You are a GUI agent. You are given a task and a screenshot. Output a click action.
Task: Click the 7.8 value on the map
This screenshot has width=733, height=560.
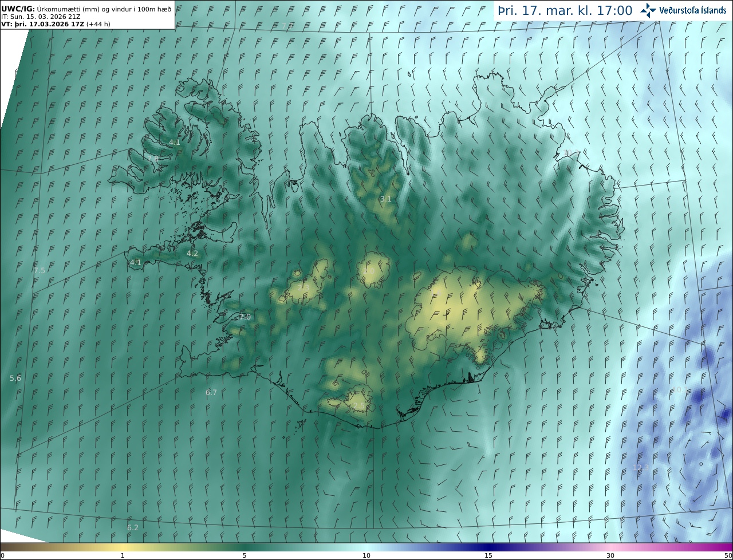pos(153,158)
